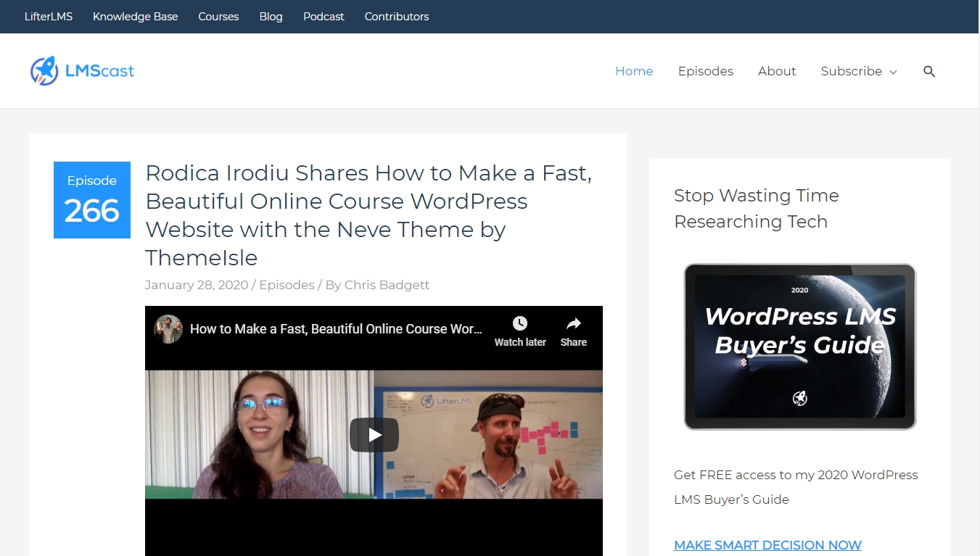This screenshot has height=556, width=980.
Task: Click the video title in player header
Action: [x=336, y=329]
